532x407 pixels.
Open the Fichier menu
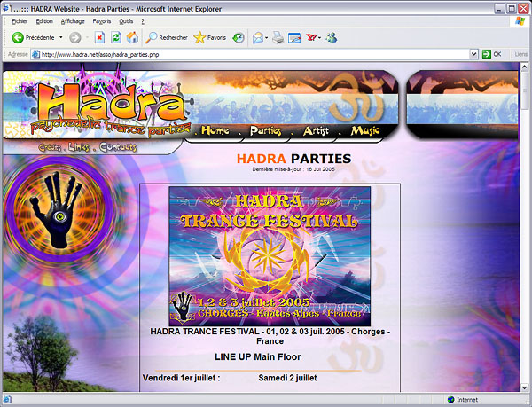click(20, 21)
